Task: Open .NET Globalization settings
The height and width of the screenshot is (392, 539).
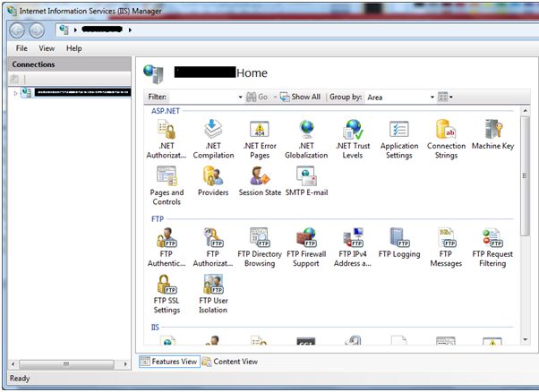Action: click(306, 139)
